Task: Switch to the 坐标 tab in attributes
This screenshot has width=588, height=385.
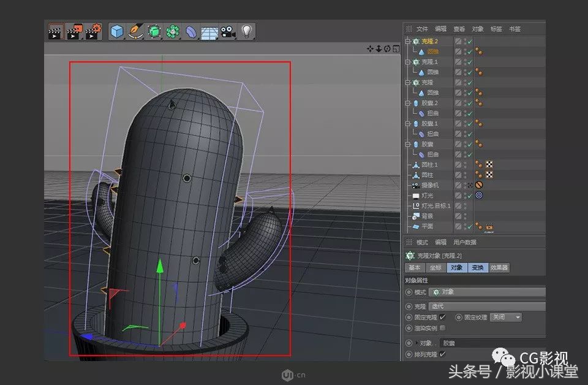Action: click(x=434, y=267)
